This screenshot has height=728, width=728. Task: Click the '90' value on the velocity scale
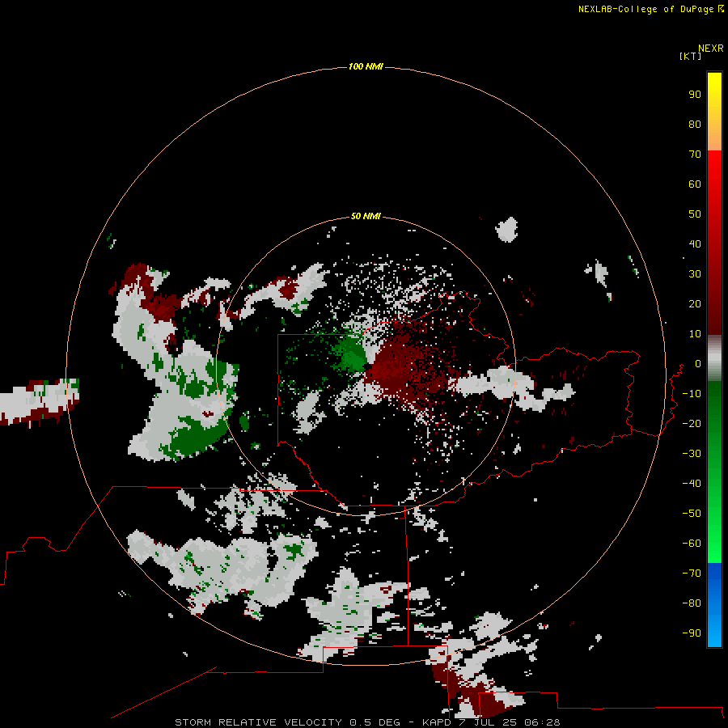(695, 95)
